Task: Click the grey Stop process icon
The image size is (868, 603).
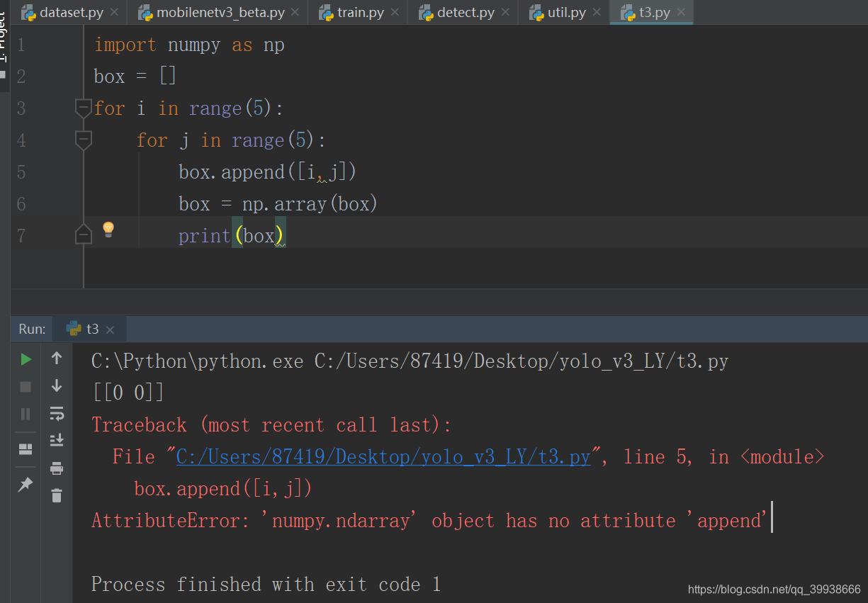Action: [x=26, y=386]
